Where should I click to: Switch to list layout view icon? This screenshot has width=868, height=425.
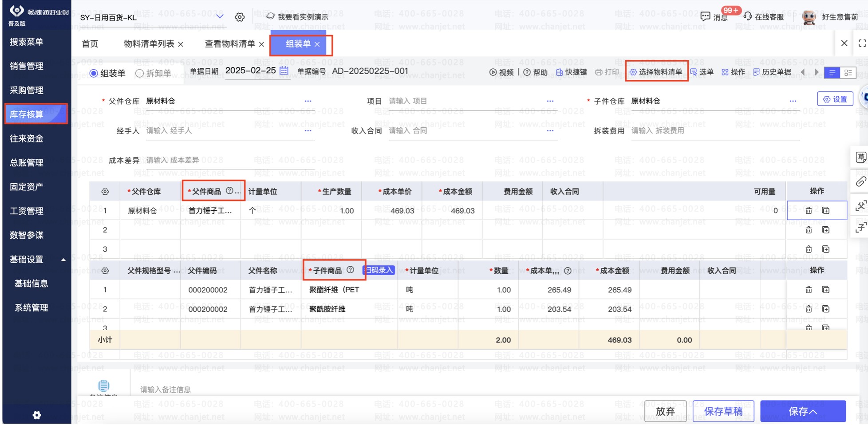pyautogui.click(x=832, y=72)
